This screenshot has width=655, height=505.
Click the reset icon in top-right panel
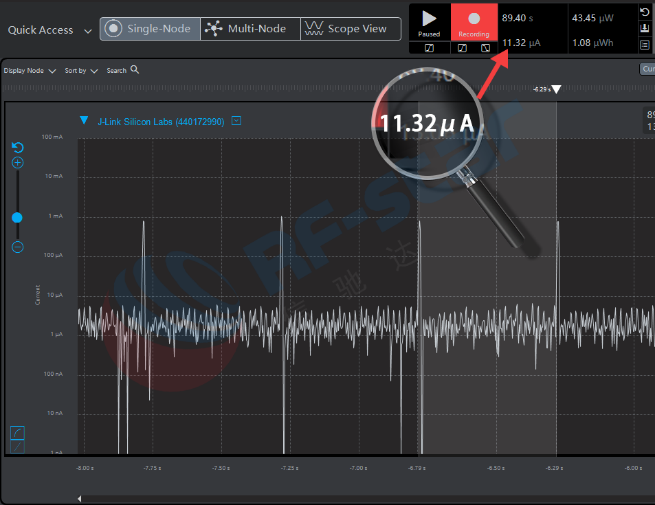[644, 12]
